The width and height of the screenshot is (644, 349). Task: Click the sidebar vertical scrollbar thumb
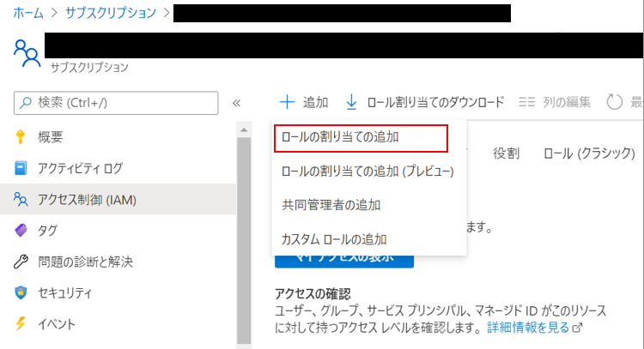coord(244,241)
